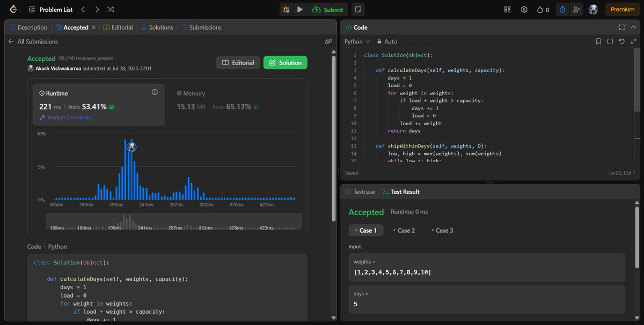The width and height of the screenshot is (644, 325).
Task: Open the Editorial tab
Action: click(118, 27)
